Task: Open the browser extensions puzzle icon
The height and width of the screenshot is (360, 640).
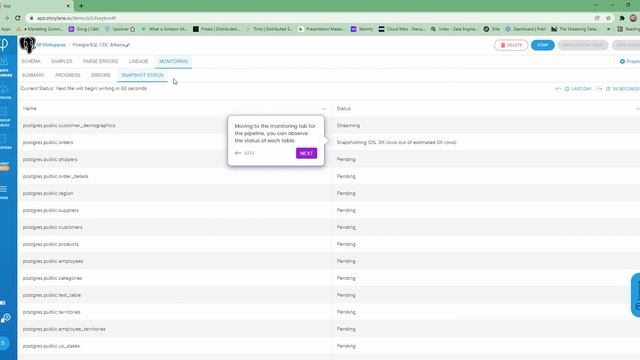Action: tap(622, 18)
